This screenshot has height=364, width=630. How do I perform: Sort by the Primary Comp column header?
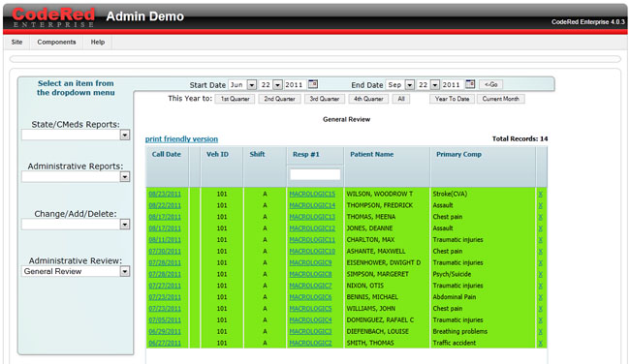[x=458, y=155]
